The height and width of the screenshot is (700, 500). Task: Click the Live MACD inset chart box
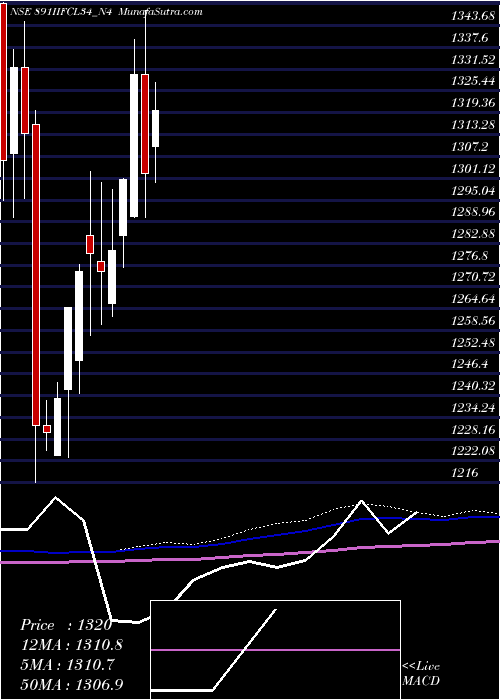click(275, 650)
